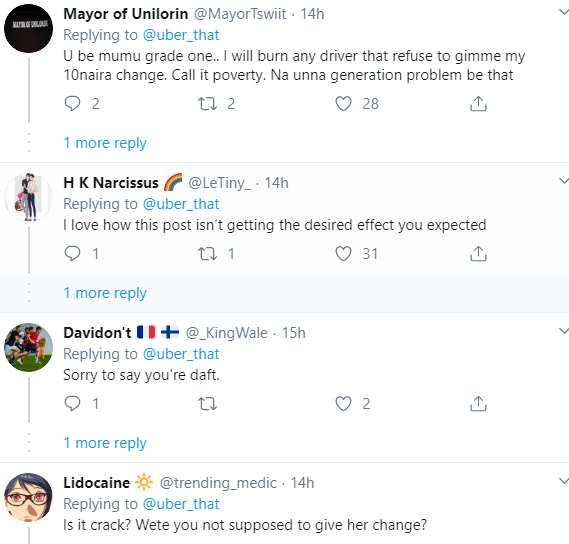Like Mayor of Unilorin's tweet

pyautogui.click(x=343, y=103)
